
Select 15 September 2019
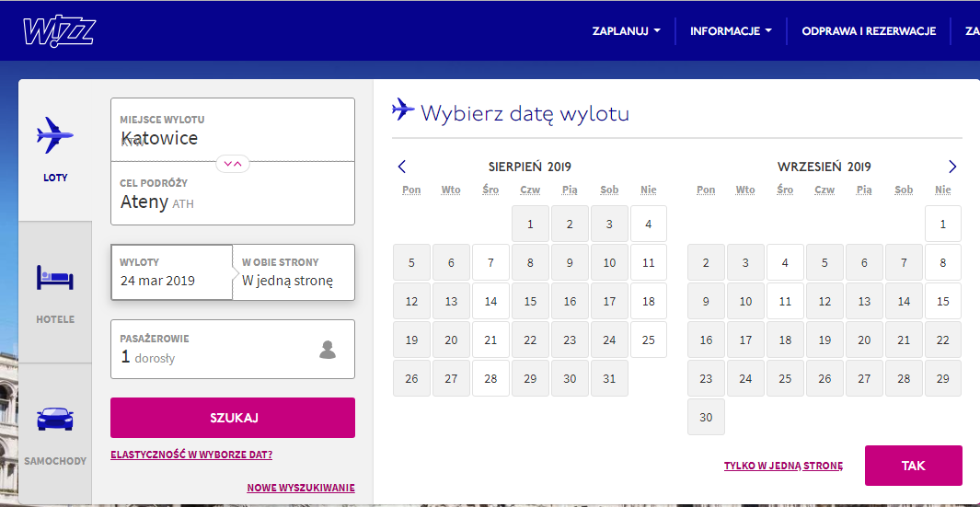click(x=943, y=301)
